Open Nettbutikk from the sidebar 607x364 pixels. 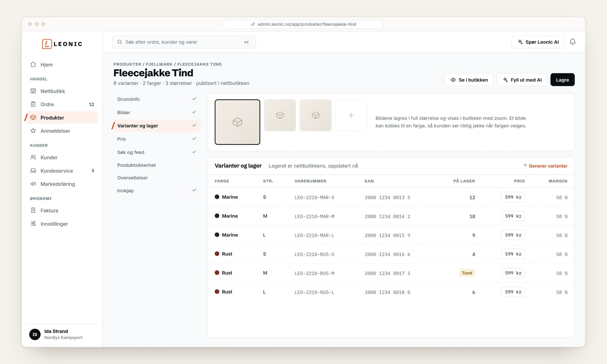pos(62,91)
